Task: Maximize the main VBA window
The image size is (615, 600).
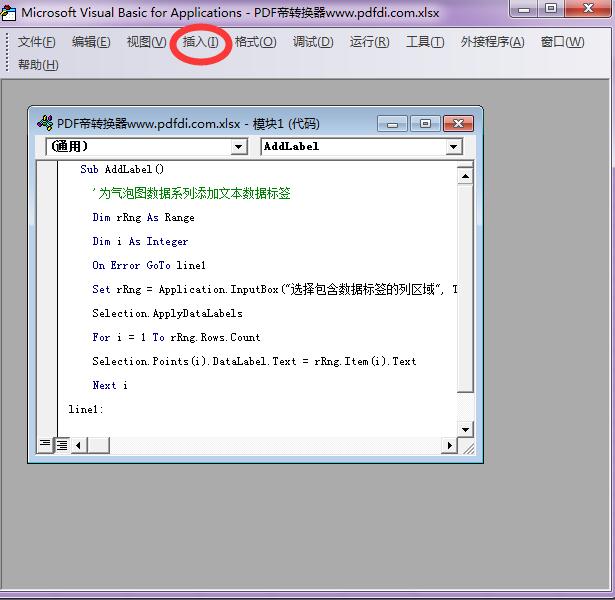Action: pyautogui.click(x=551, y=9)
